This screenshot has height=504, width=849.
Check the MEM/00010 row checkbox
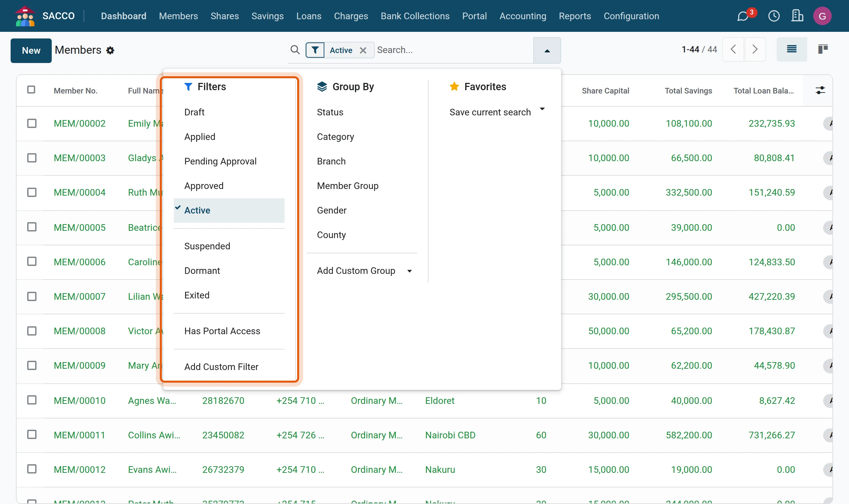(32, 400)
